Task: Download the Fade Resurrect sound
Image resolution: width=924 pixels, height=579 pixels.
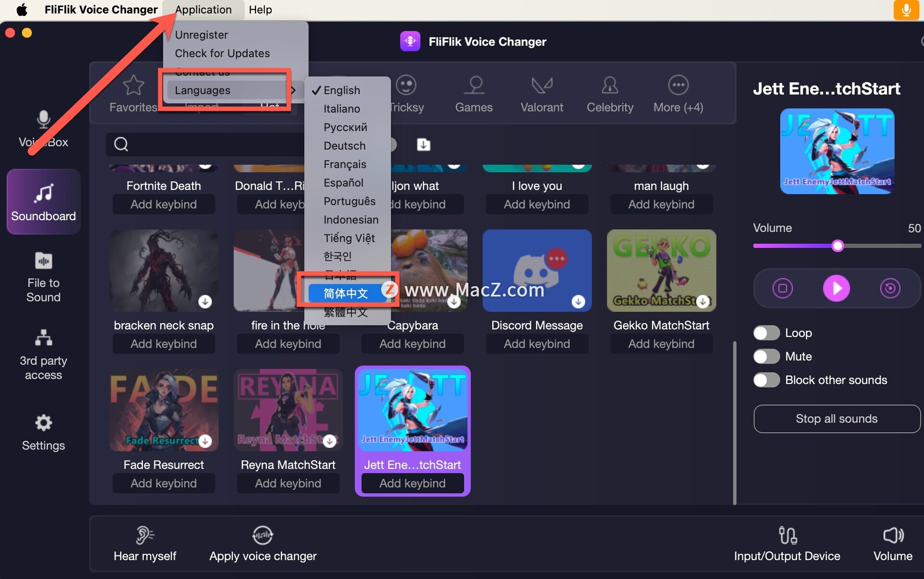Action: click(x=205, y=441)
